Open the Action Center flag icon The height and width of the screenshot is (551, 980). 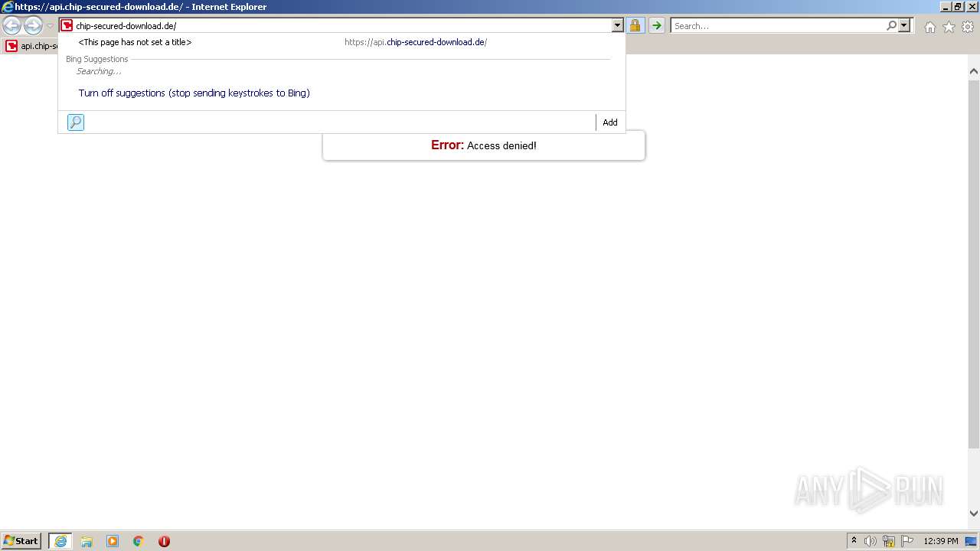[907, 541]
